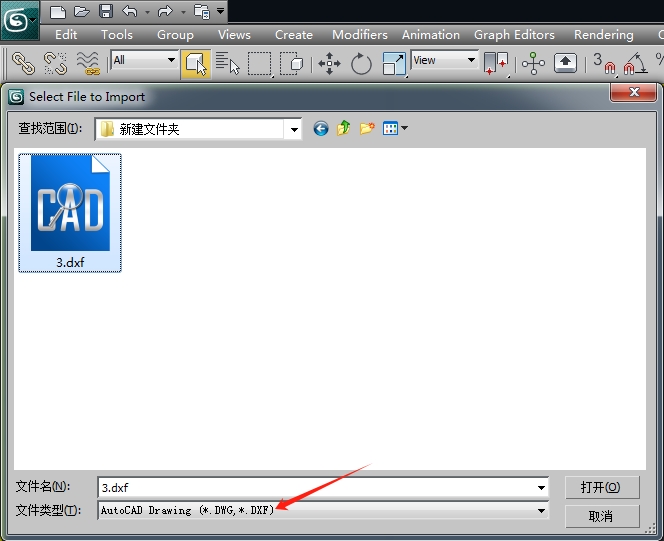
Task: Click the 打开(O) open button
Action: point(601,487)
